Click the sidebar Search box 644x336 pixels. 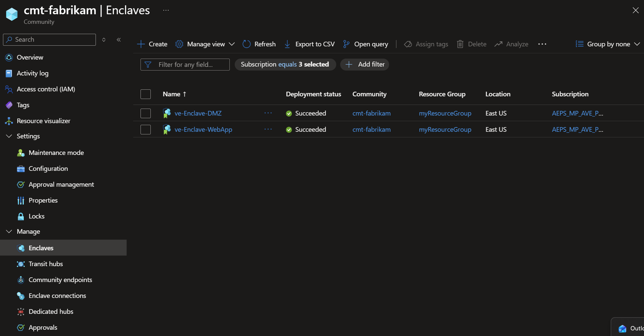tap(50, 40)
